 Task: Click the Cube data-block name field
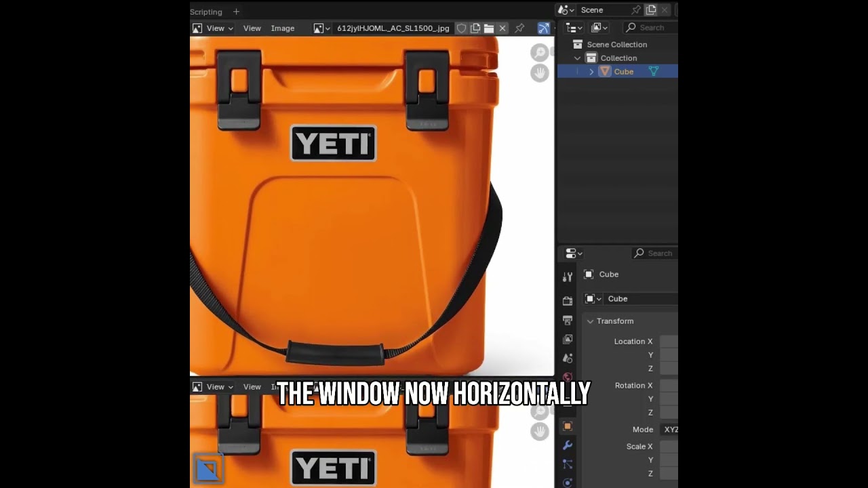coord(642,299)
